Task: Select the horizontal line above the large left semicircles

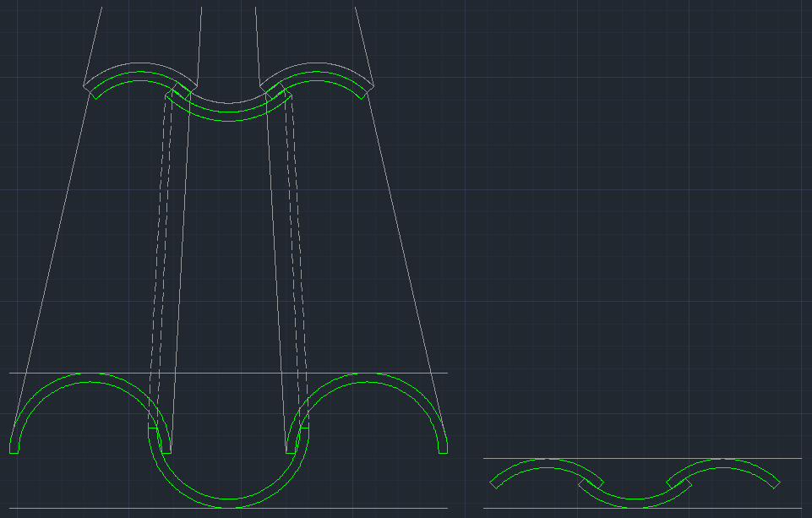Action: (228, 373)
